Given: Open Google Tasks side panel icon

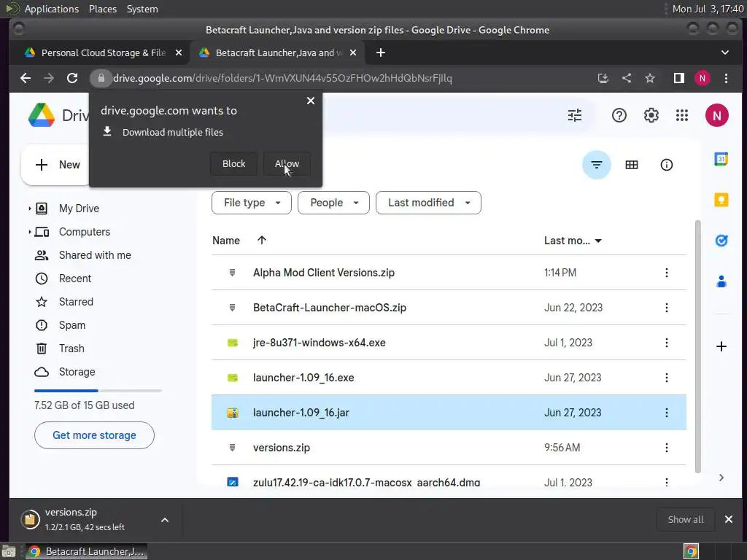Looking at the screenshot, I should click(721, 241).
